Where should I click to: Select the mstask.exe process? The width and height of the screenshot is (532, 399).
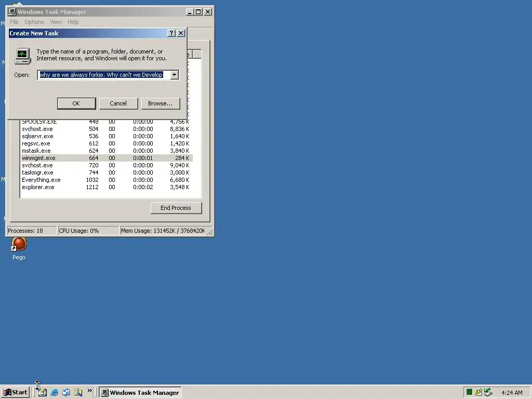(x=107, y=151)
